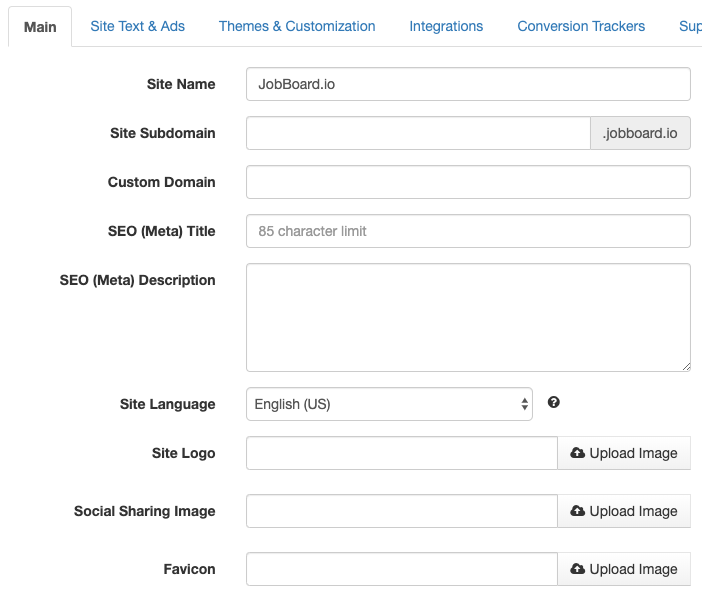Viewport: 702px width, 594px height.
Task: Click into the Custom Domain field
Action: point(468,182)
